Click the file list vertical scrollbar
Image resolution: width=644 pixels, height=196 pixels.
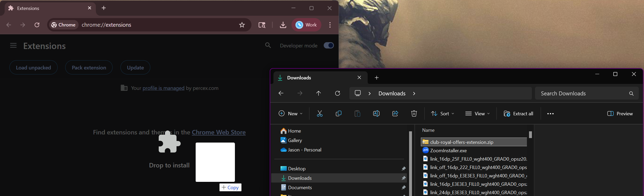(x=530, y=135)
